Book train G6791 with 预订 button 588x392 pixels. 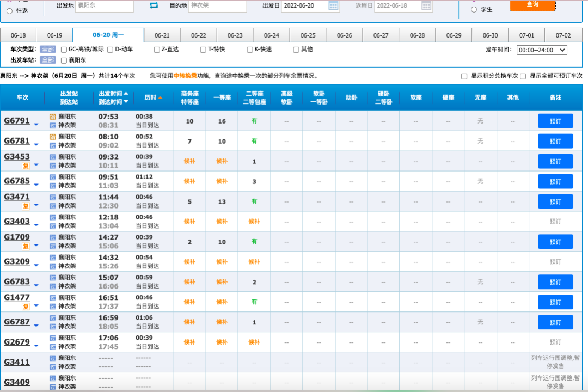click(x=555, y=121)
